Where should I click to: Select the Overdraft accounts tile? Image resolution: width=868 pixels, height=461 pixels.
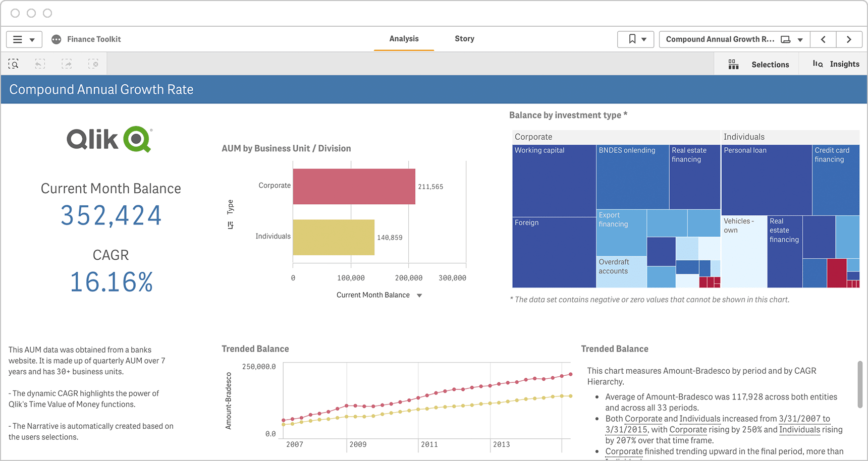622,272
